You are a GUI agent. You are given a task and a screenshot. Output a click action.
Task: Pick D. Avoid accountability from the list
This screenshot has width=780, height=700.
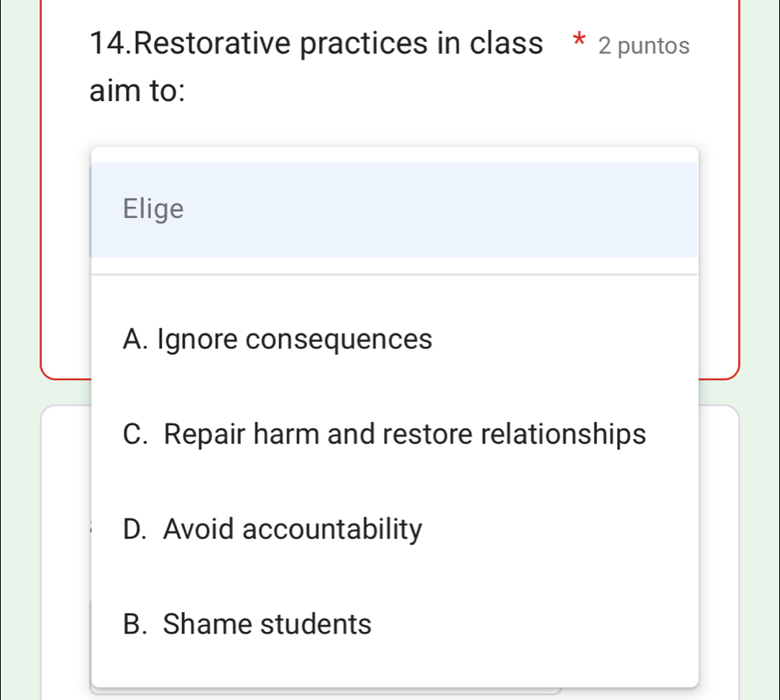(273, 529)
